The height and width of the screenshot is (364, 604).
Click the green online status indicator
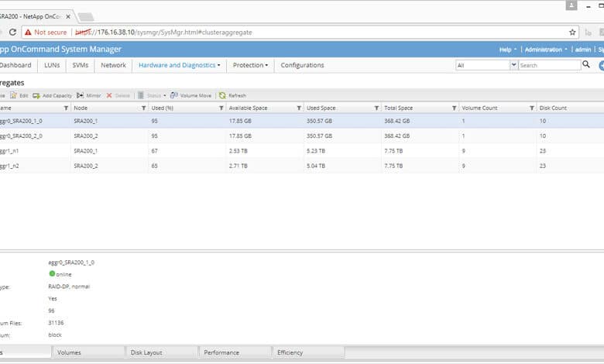[x=52, y=273]
